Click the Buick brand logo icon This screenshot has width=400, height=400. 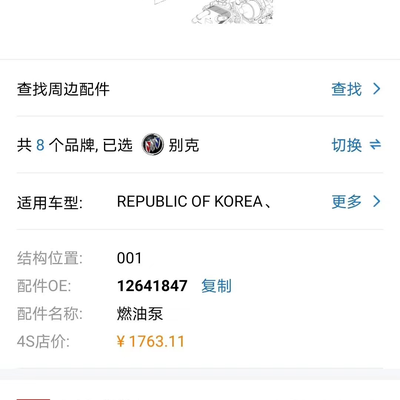(153, 145)
